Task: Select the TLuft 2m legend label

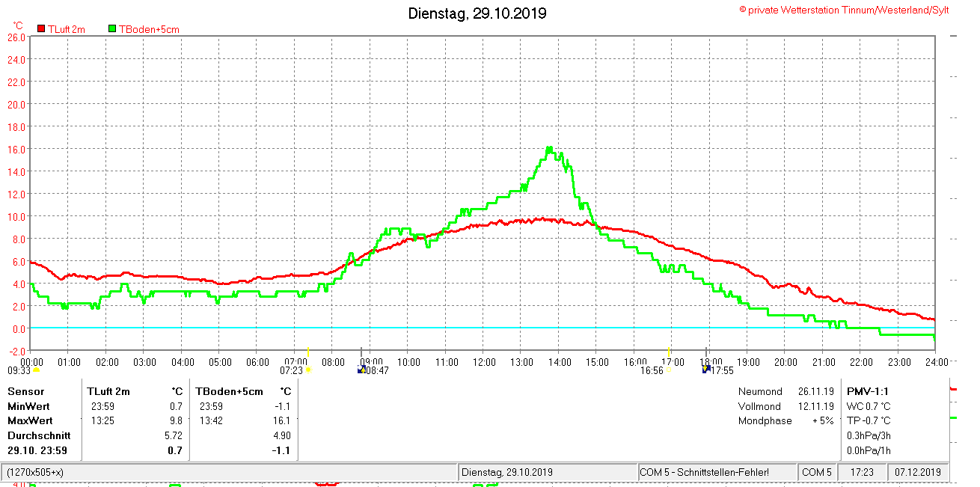Action: point(67,29)
